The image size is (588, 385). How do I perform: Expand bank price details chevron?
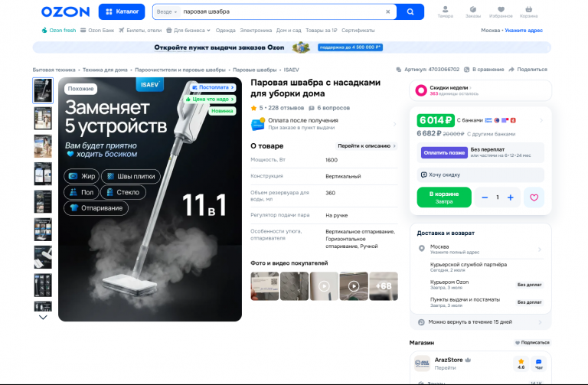point(541,120)
